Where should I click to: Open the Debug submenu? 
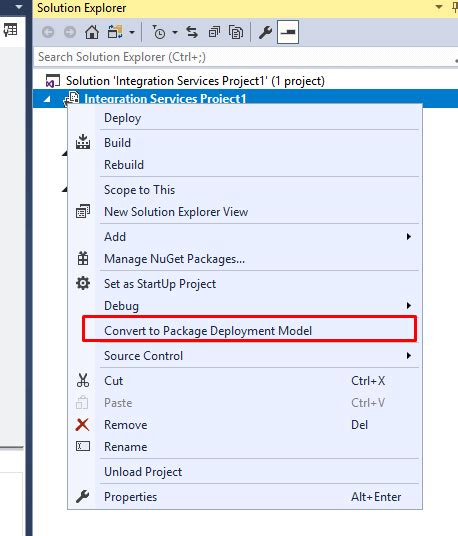click(245, 306)
